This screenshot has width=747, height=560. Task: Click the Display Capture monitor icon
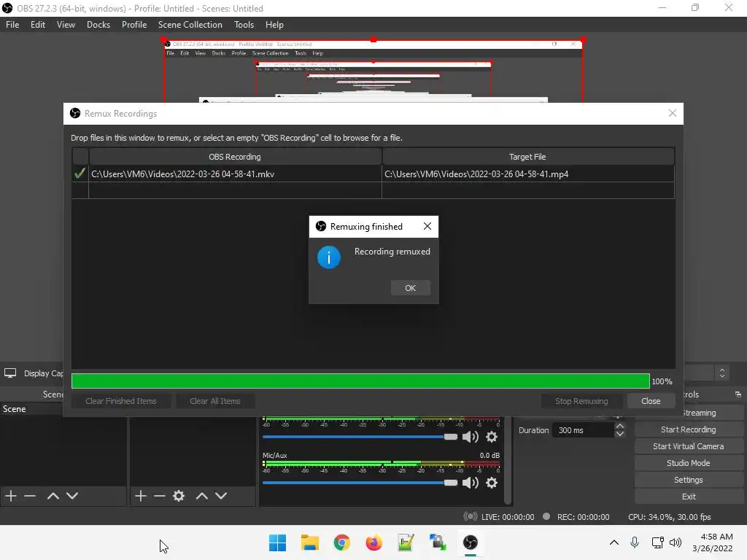tap(10, 373)
